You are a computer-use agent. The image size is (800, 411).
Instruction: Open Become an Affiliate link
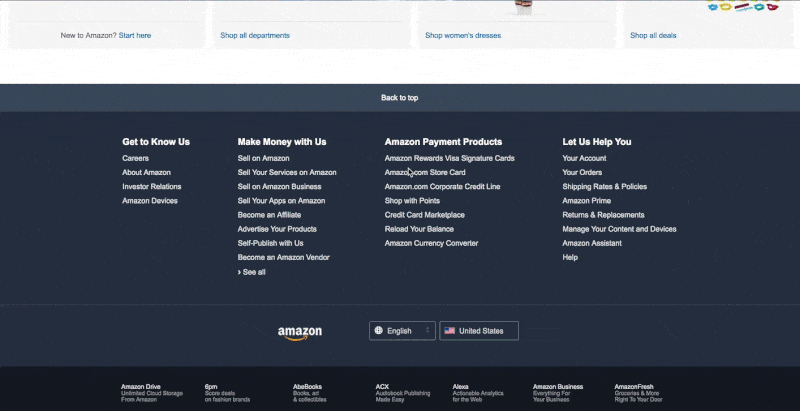pyautogui.click(x=269, y=215)
